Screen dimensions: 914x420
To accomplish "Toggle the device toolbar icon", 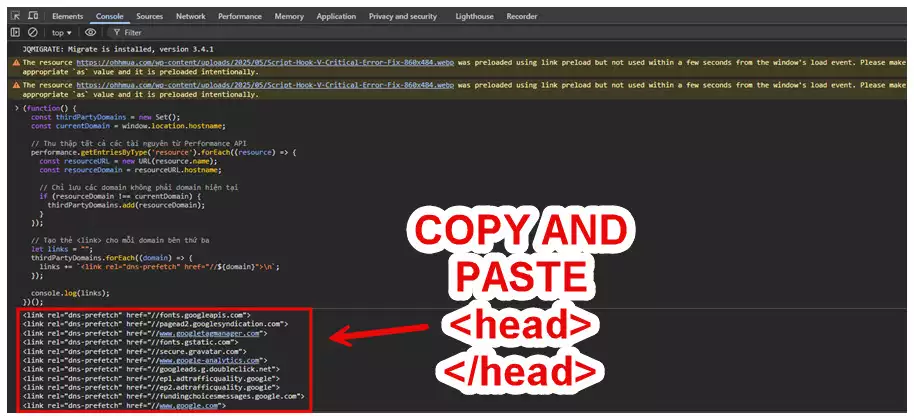I will tap(33, 16).
